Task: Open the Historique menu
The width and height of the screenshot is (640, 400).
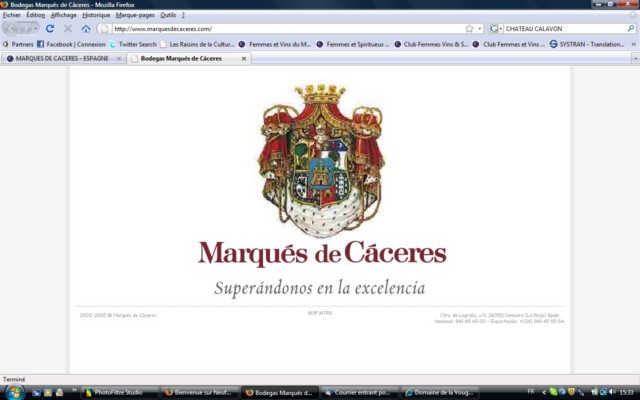Action: tap(96, 15)
